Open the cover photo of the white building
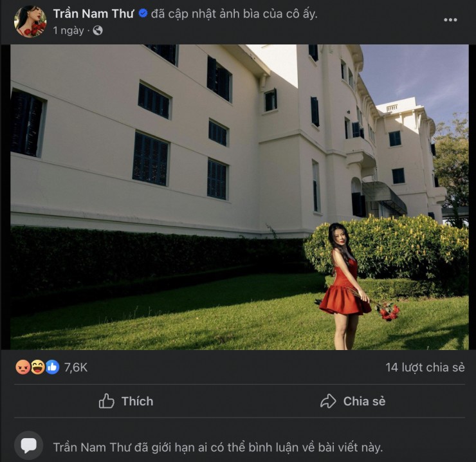 point(239,197)
